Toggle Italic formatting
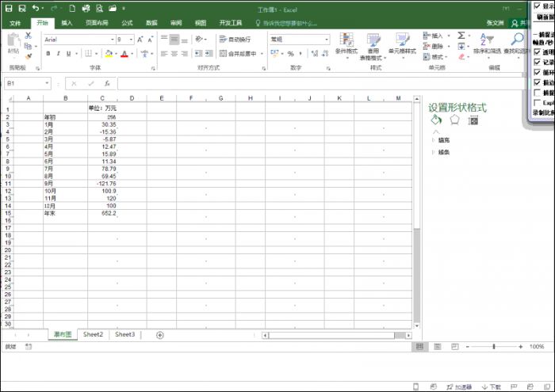Screen dimensions: 555x392 click(x=58, y=53)
